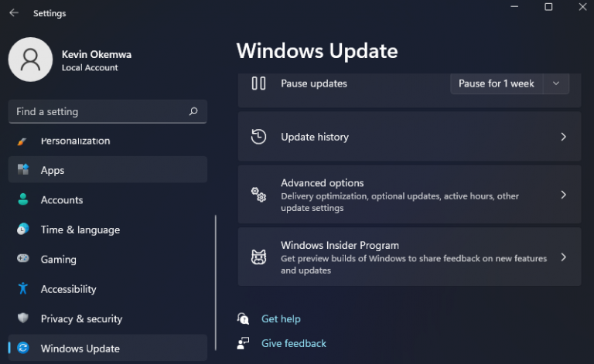Click the Windows Insider Program title text
Screen dimensions: 594x364
340,245
